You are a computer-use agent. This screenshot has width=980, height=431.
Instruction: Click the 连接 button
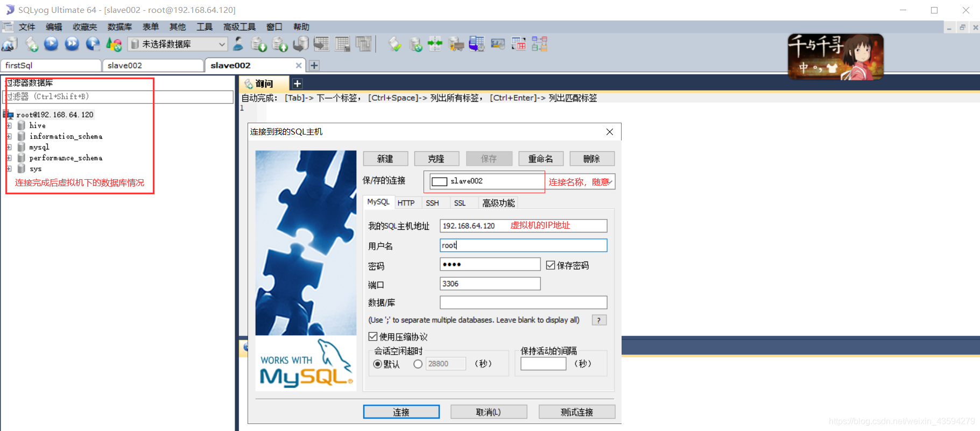tap(401, 412)
